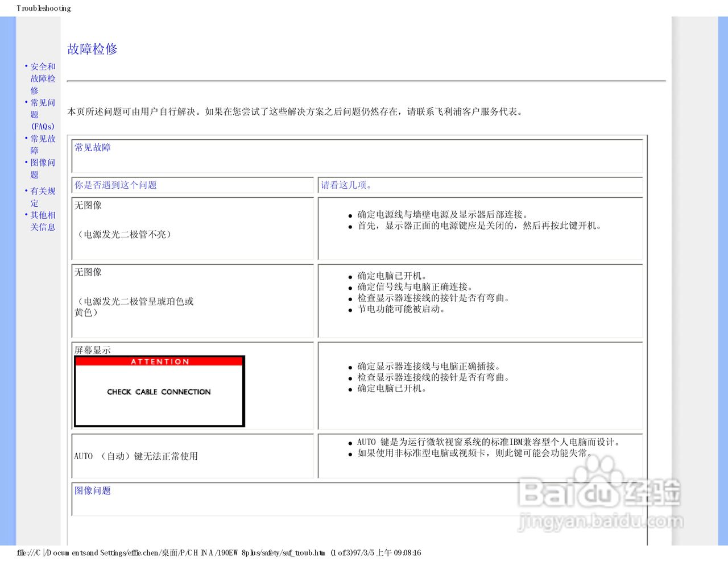This screenshot has height=562, width=728.
Task: Click the red ATTENTION banner
Action: coord(159,361)
